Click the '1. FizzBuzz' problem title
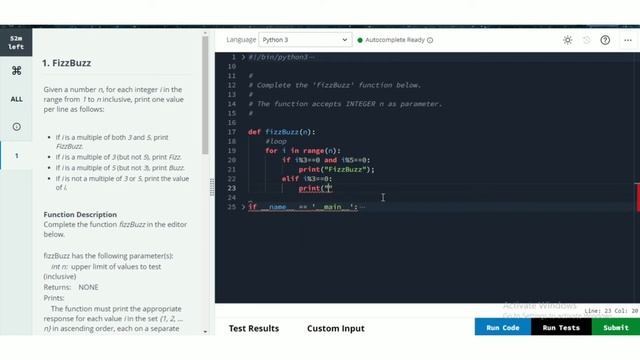Image resolution: width=640 pixels, height=360 pixels. pyautogui.click(x=67, y=63)
